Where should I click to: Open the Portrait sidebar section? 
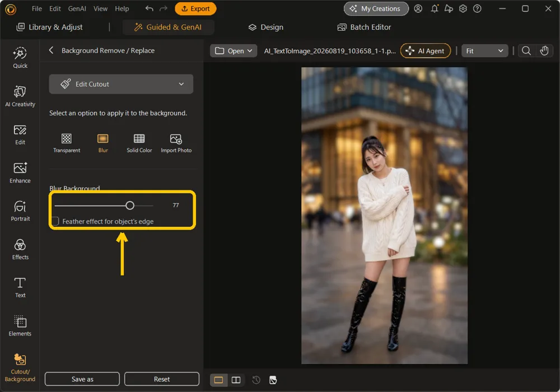20,211
